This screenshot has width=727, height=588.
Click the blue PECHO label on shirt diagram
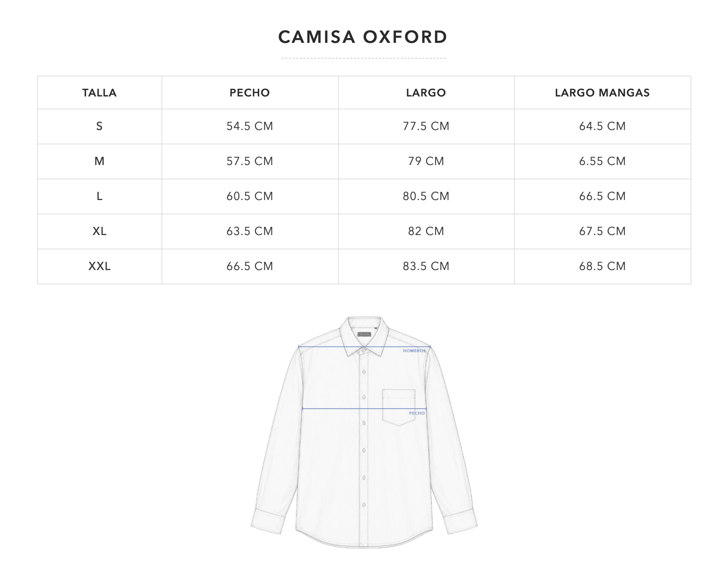click(417, 413)
